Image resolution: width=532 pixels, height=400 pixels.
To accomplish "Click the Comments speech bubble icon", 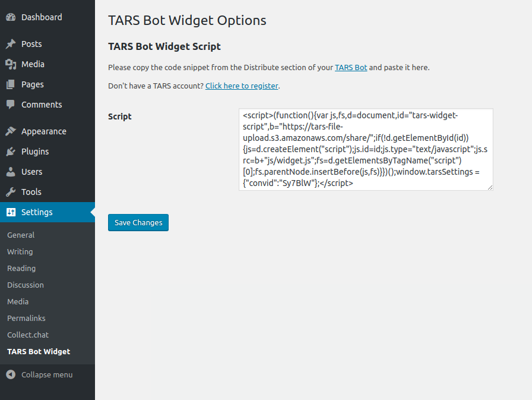I will pyautogui.click(x=11, y=105).
